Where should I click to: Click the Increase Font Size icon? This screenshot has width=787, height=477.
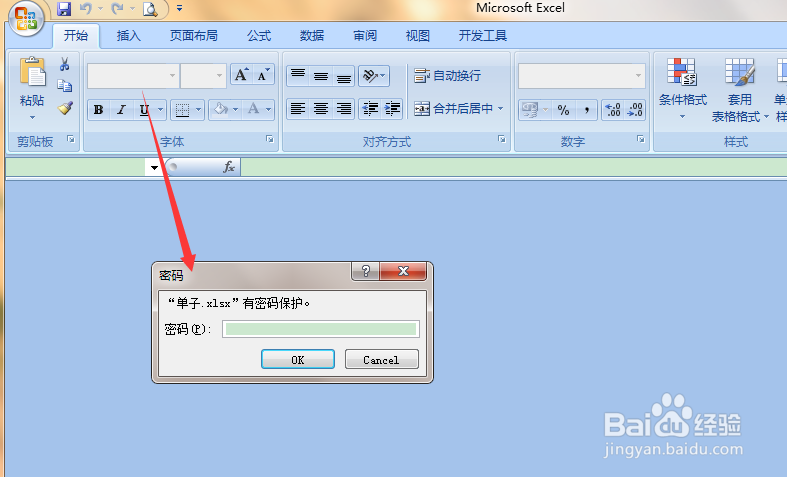pyautogui.click(x=241, y=75)
